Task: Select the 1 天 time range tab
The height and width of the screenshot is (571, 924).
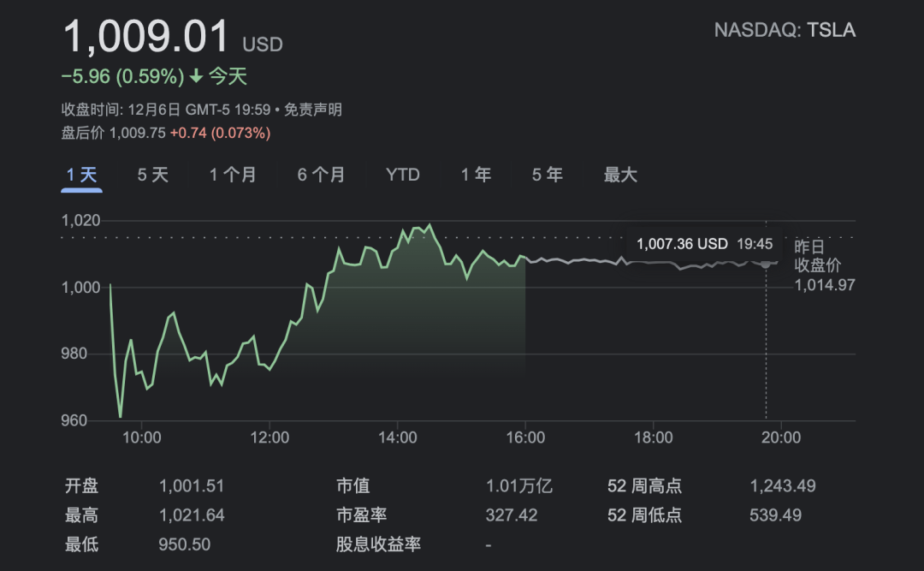Action: [81, 175]
